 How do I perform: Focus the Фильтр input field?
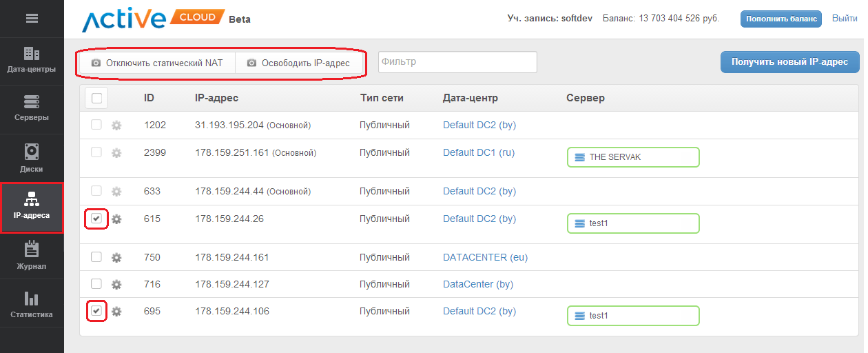(457, 62)
